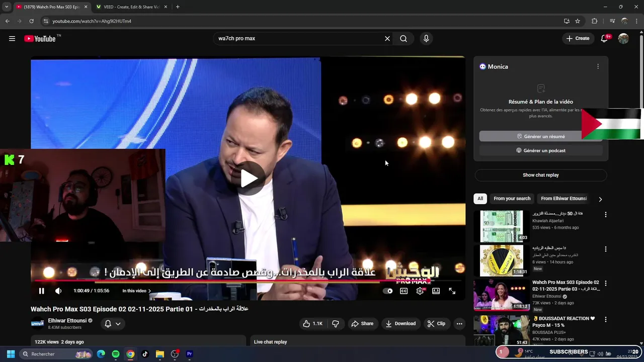Open options for the 8 views video
Image resolution: width=644 pixels, height=362 pixels.
(606, 249)
